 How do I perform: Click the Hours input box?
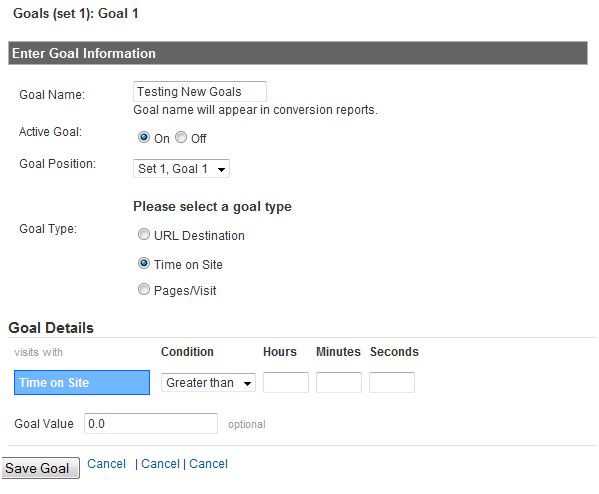pyautogui.click(x=286, y=382)
